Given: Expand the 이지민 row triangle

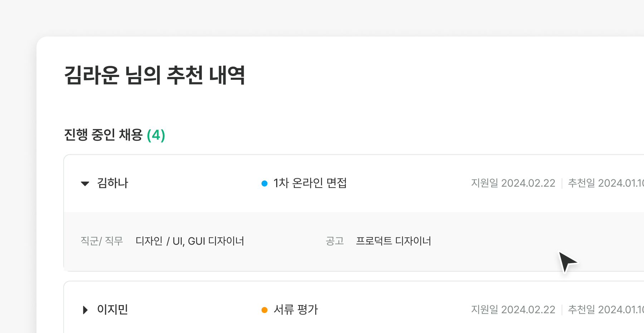Looking at the screenshot, I should pyautogui.click(x=85, y=310).
